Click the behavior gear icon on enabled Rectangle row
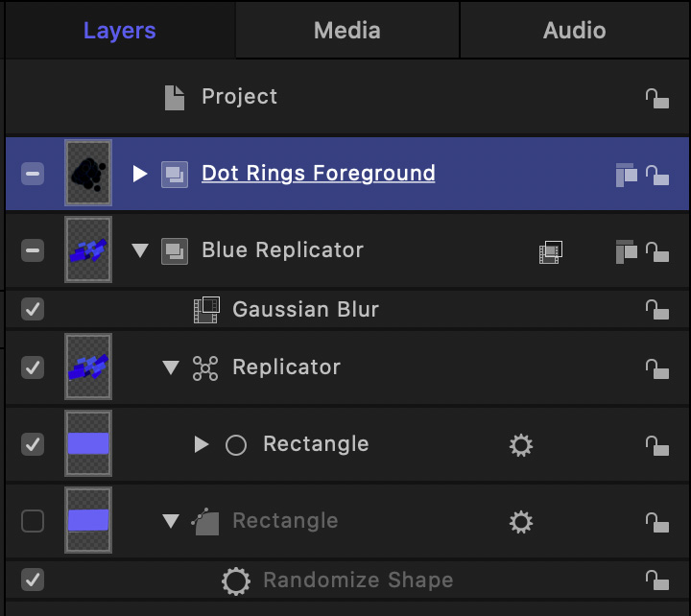Image resolution: width=691 pixels, height=616 pixels. pos(521,445)
